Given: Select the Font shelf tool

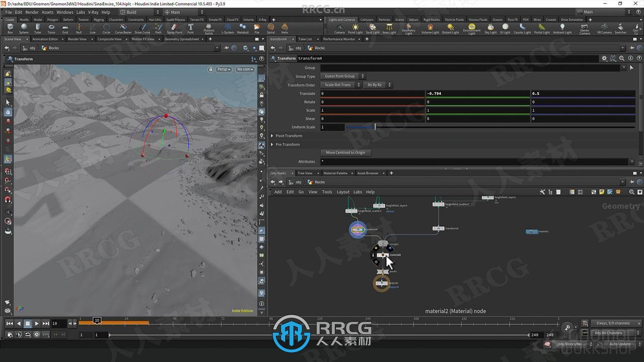Looking at the screenshot, I should 191,29.
